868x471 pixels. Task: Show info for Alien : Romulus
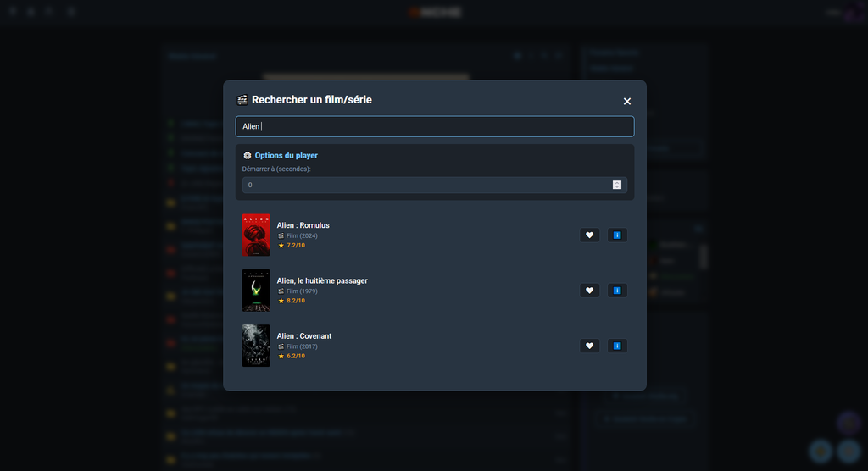tap(617, 235)
